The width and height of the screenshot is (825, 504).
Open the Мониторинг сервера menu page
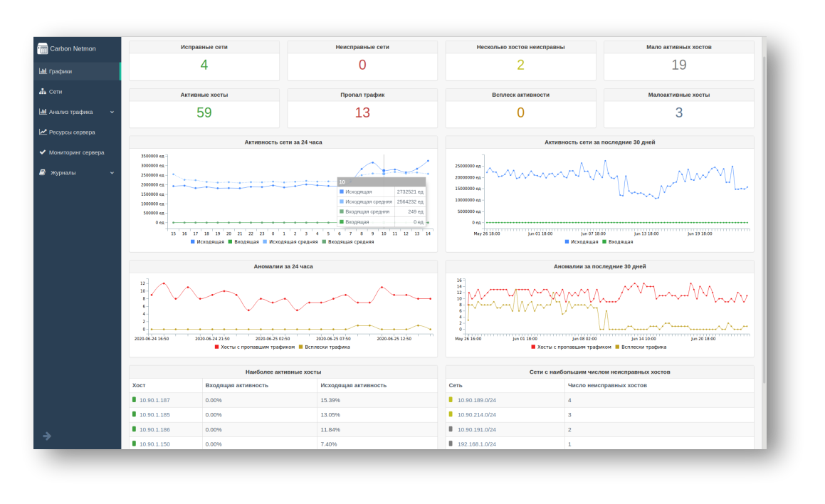click(76, 152)
